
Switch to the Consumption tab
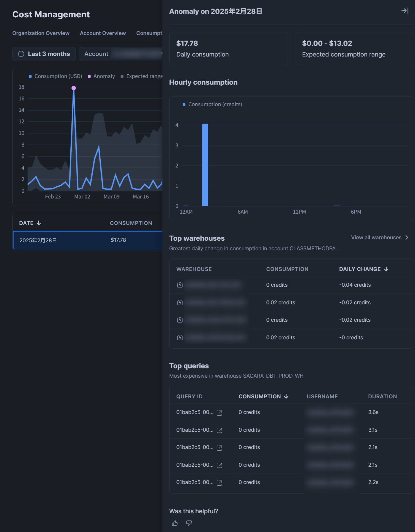[149, 33]
